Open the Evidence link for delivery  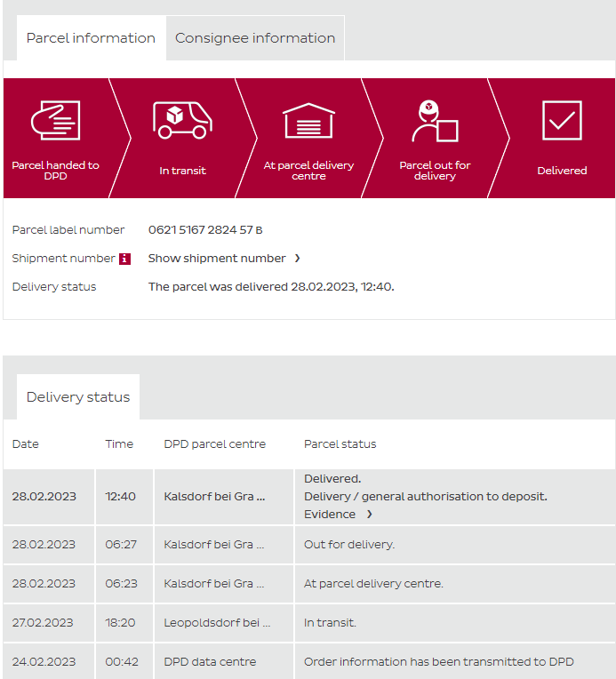tap(330, 515)
